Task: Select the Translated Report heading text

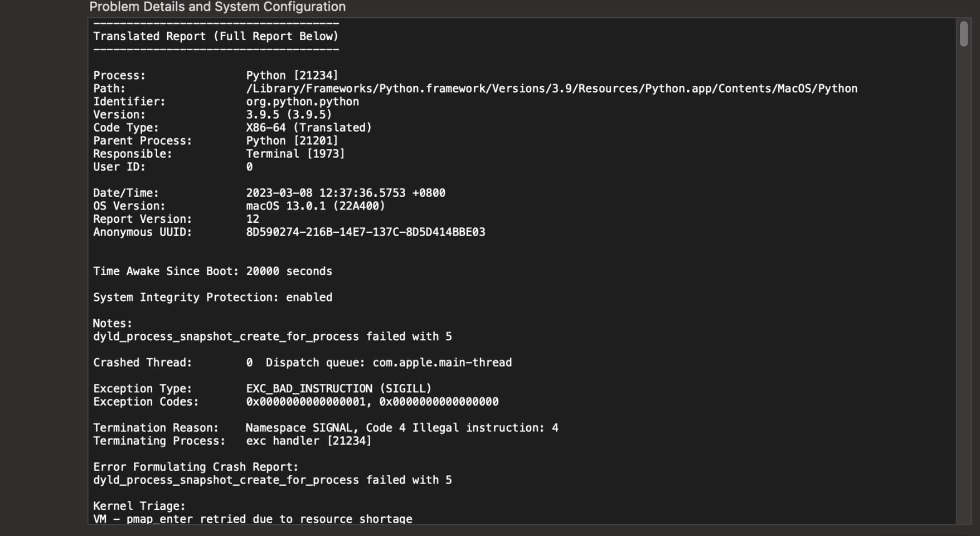Action: [216, 36]
